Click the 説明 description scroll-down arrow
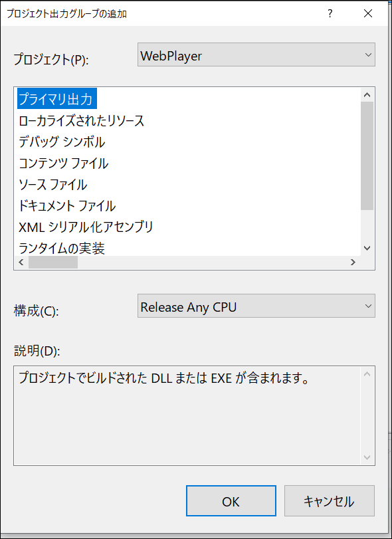Viewport: 392px width, 539px height. click(x=367, y=457)
